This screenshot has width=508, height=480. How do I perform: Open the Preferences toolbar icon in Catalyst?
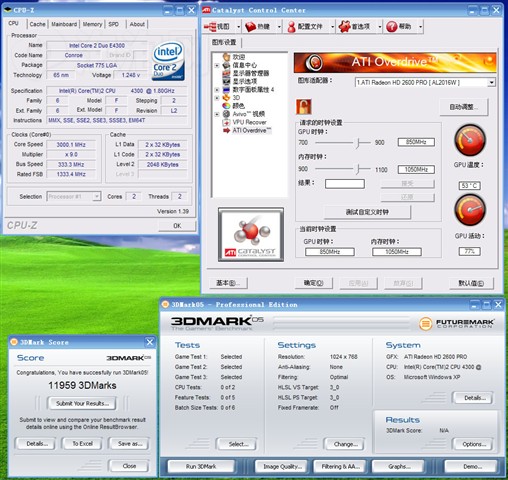344,27
